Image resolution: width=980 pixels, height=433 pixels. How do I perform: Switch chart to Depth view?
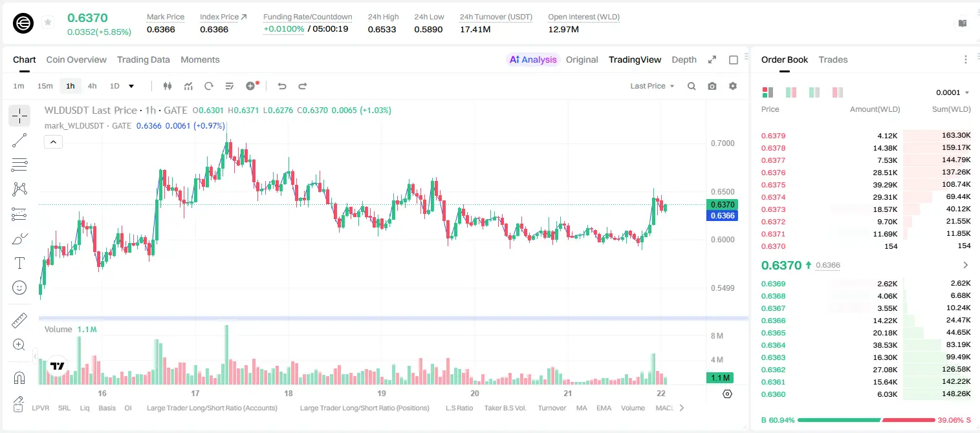pos(684,59)
